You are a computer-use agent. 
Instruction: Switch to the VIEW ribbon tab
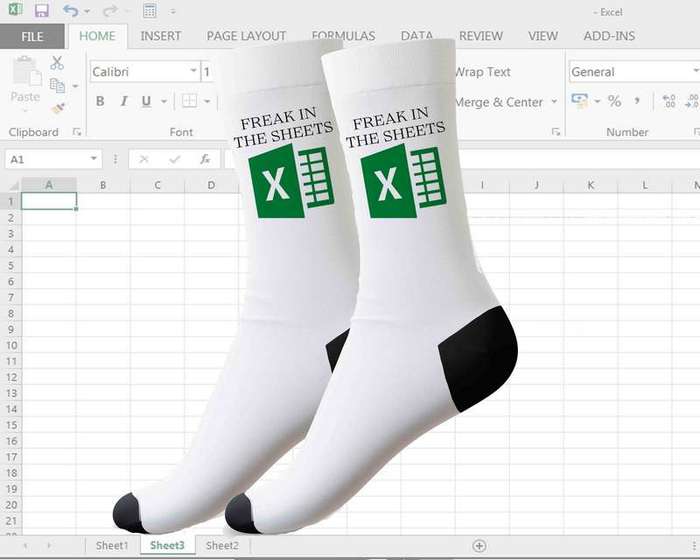click(543, 36)
